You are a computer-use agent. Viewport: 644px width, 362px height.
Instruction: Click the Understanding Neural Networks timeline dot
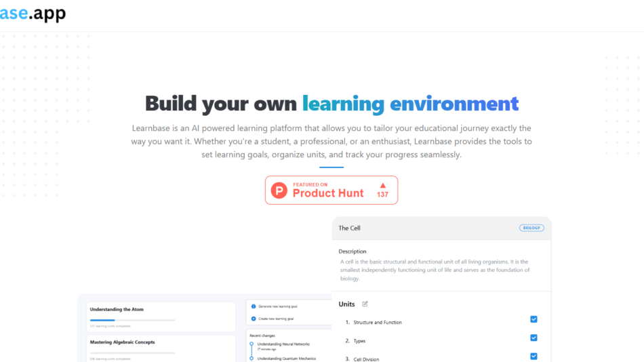pos(251,344)
